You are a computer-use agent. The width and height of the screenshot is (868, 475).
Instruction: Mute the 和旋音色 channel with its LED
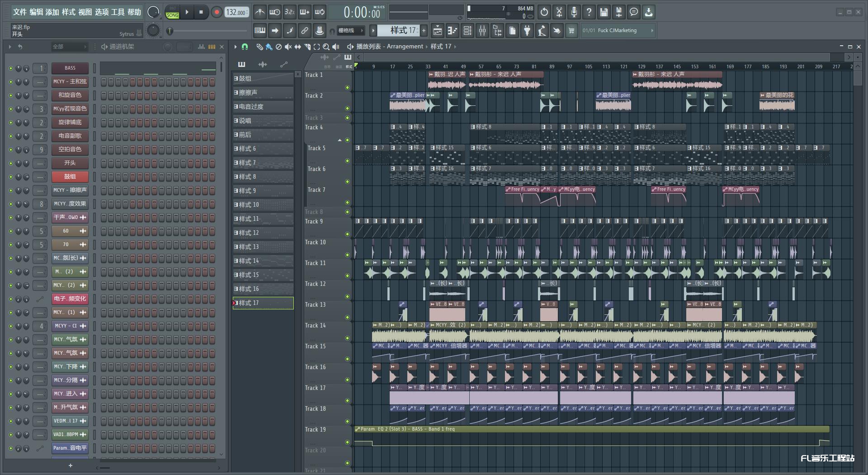11,95
